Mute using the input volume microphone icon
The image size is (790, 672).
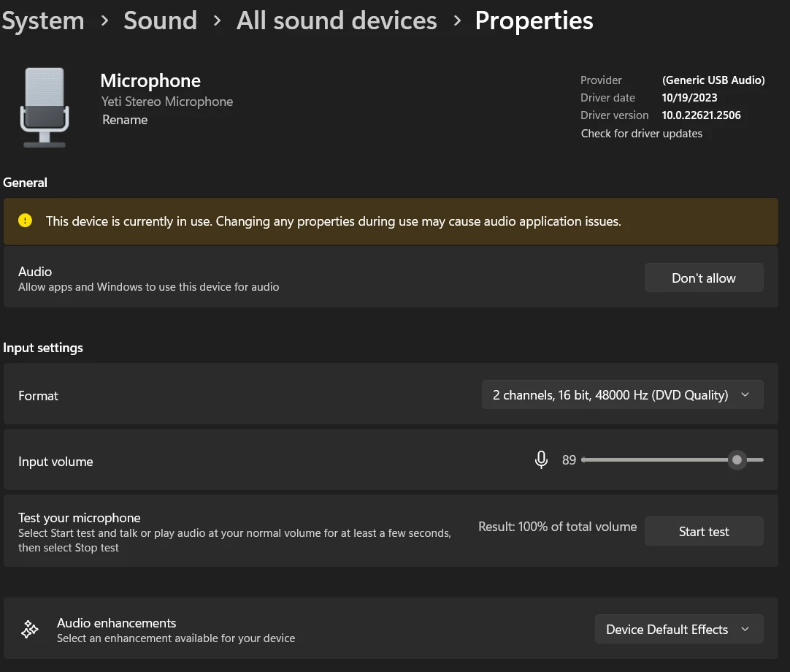[541, 460]
